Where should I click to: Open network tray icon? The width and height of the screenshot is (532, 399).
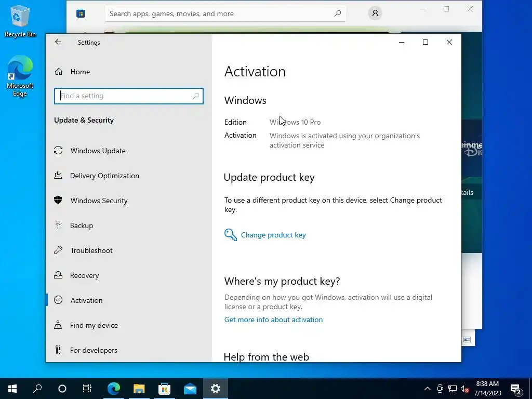[453, 389]
